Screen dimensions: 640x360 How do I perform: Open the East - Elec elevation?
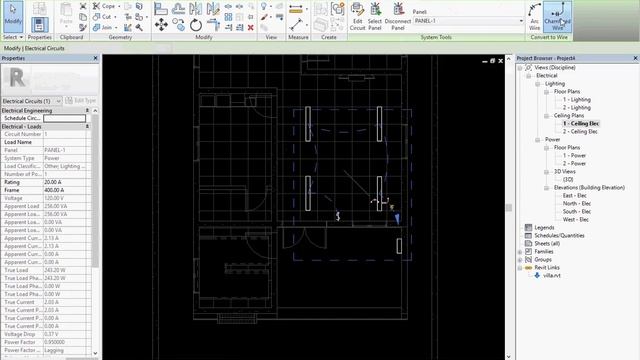tap(574, 196)
